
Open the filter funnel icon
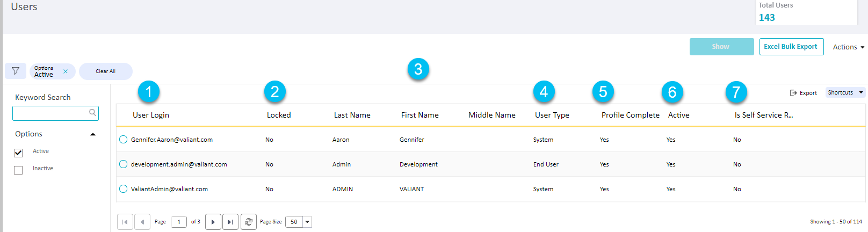pos(16,71)
